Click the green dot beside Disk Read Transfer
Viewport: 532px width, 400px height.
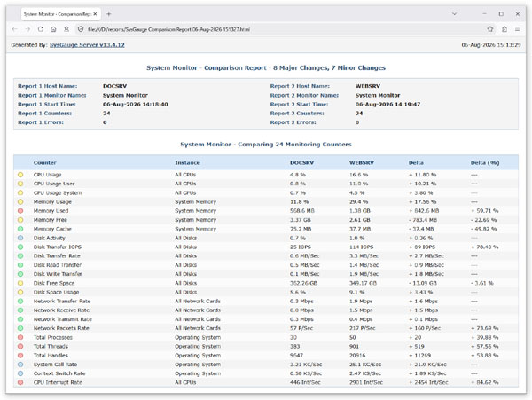[x=20, y=265]
